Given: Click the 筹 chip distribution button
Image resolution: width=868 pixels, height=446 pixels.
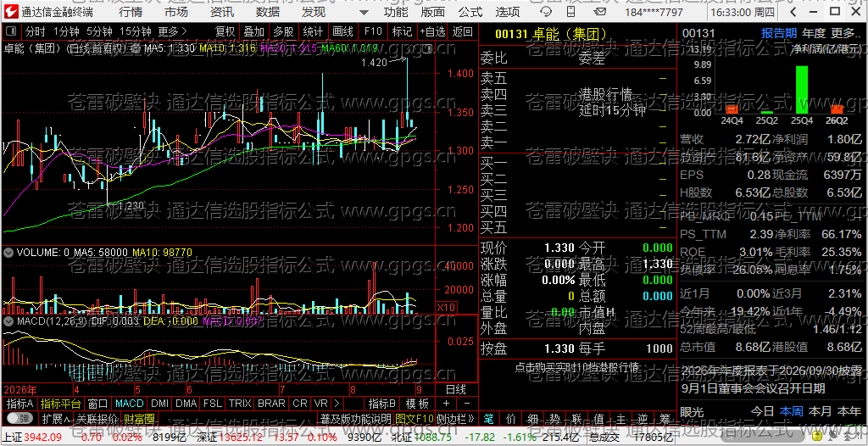Looking at the screenshot, I should pyautogui.click(x=665, y=418).
